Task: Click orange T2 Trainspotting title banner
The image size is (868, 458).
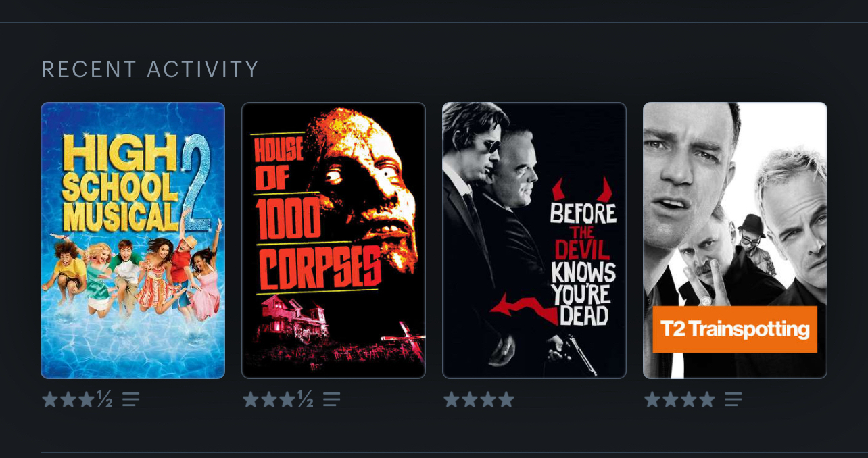Action: 736,330
